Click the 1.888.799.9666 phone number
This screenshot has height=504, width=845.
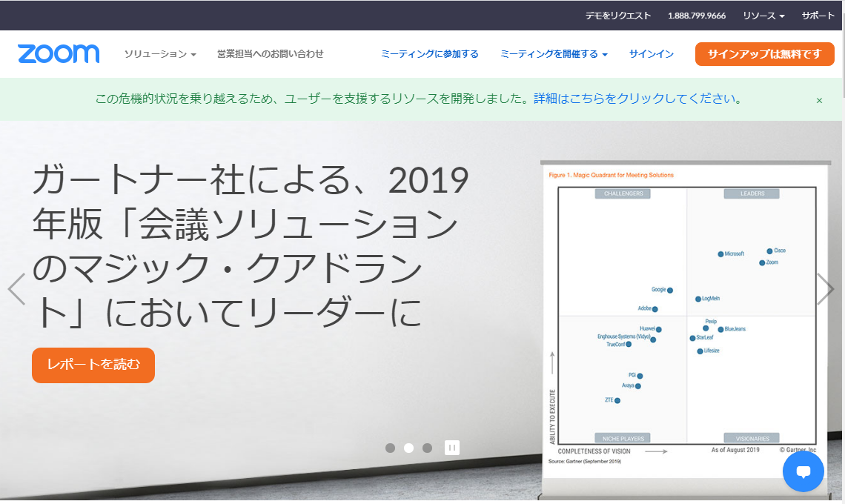tap(696, 16)
